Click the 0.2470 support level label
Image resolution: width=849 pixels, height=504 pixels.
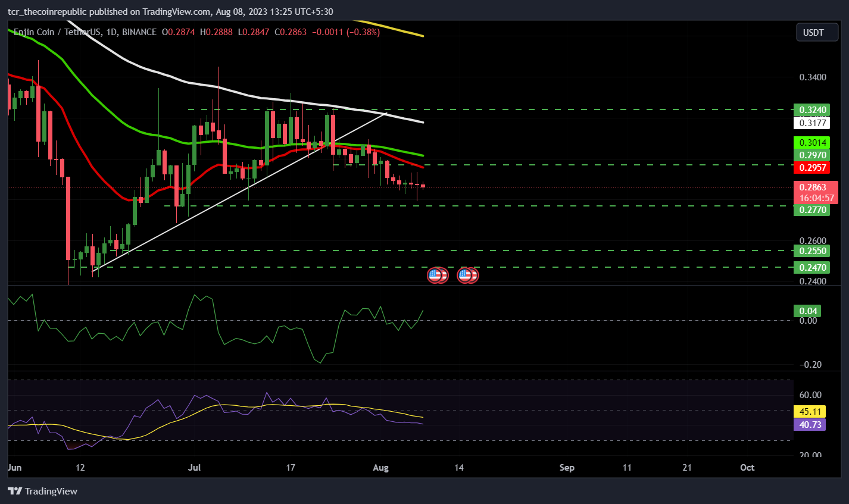811,268
